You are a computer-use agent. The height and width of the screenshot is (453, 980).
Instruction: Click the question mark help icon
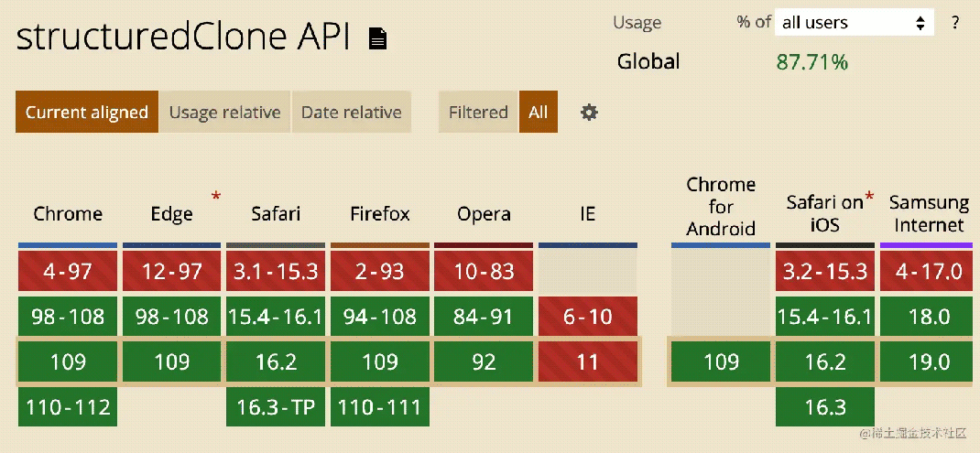955,22
